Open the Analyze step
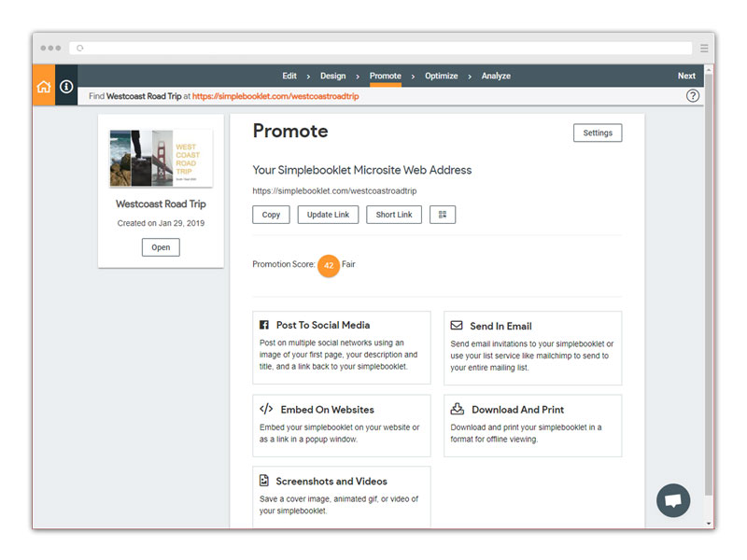Screen dimensions: 747x560 pos(496,76)
